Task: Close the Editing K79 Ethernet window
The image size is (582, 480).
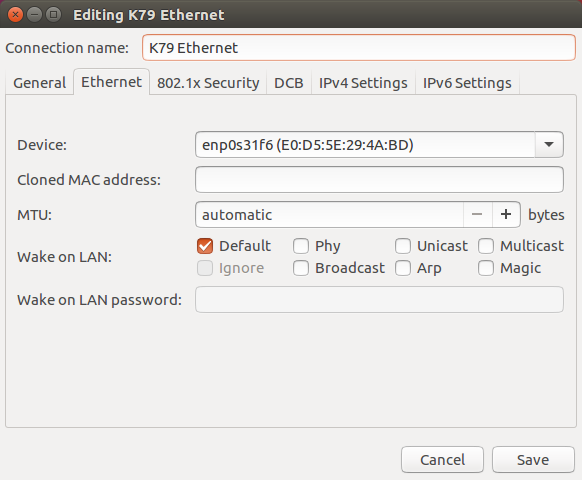Action: [15, 15]
